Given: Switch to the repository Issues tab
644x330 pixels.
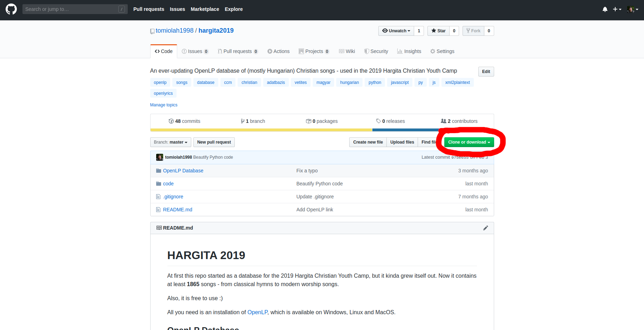Looking at the screenshot, I should click(195, 51).
